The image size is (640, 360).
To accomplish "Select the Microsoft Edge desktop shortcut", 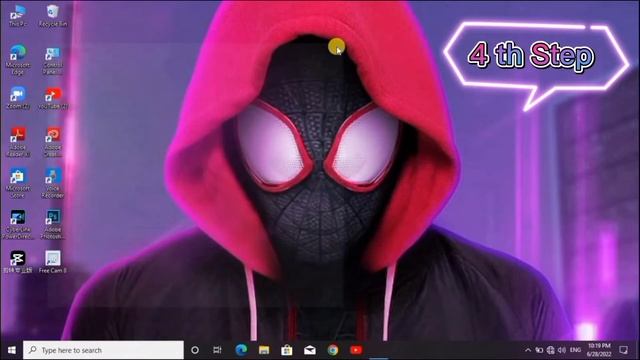I will (x=18, y=60).
